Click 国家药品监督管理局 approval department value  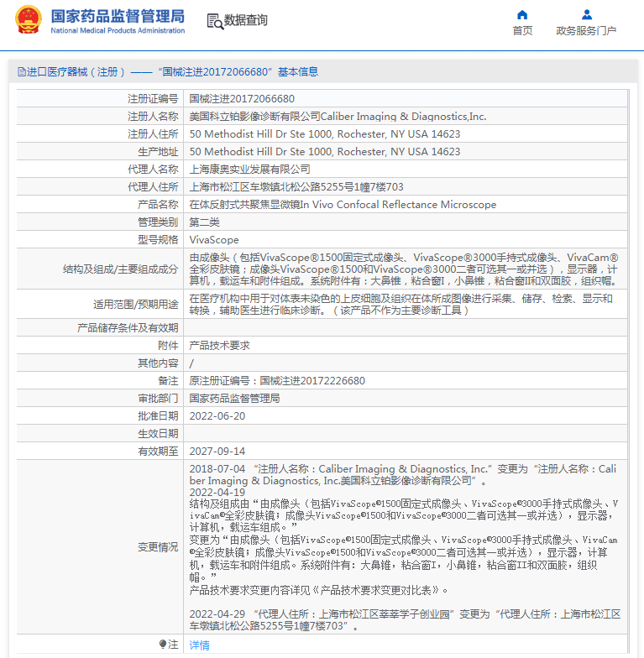pyautogui.click(x=235, y=398)
